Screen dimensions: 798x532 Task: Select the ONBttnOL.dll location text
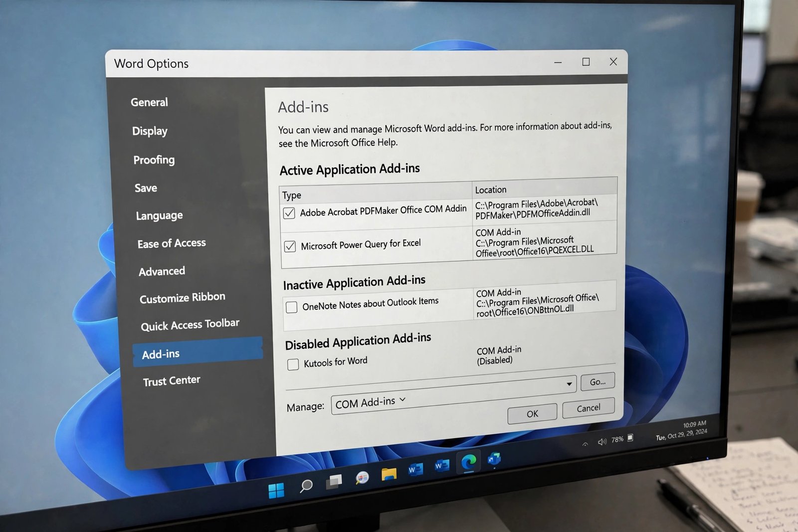(538, 303)
